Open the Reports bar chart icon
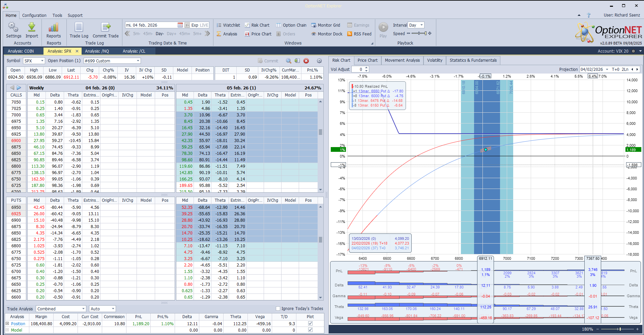The width and height of the screenshot is (644, 335). point(54,28)
